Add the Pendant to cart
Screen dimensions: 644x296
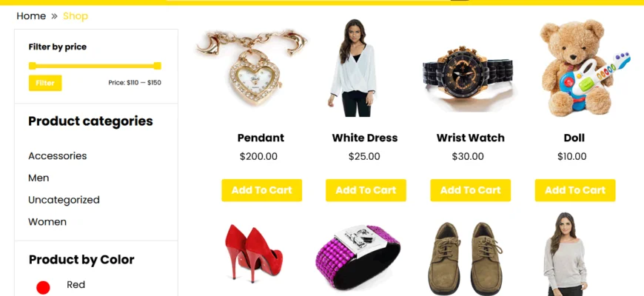(x=261, y=190)
